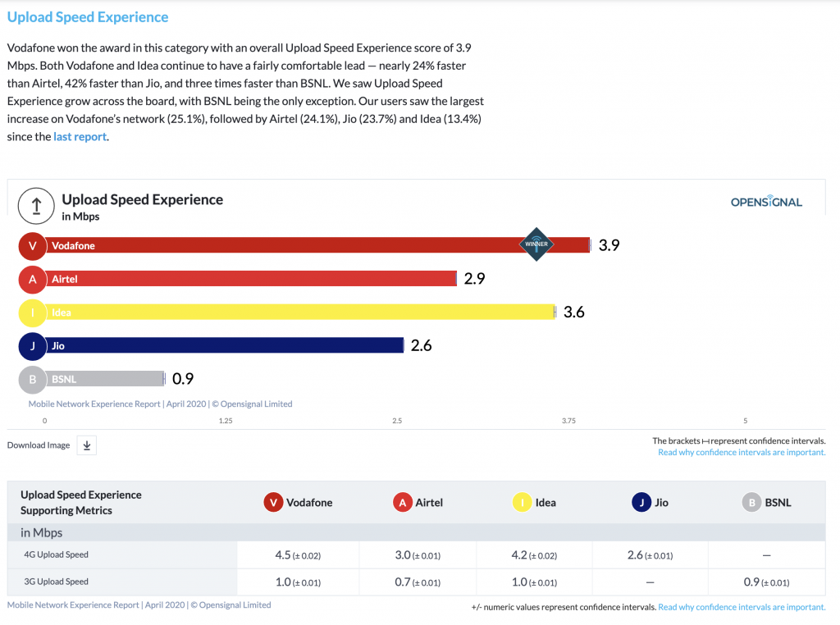Click BSNL 3G value 0.9 in table

click(751, 582)
